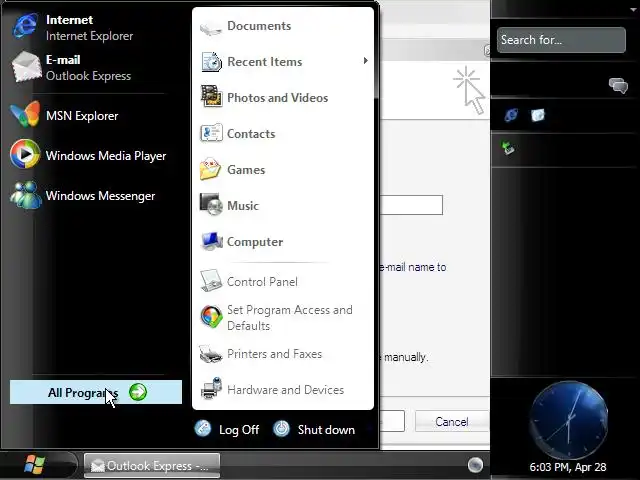The image size is (640, 480).
Task: Open Recent Items icon
Action: click(211, 62)
